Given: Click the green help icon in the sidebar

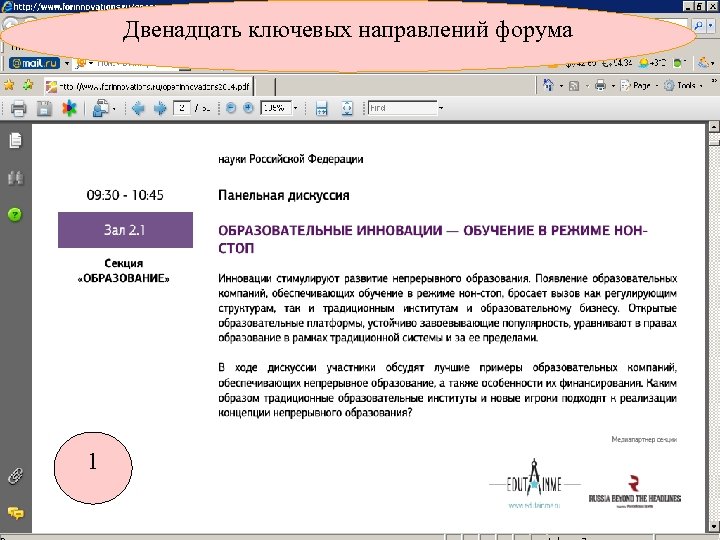Looking at the screenshot, I should 15,214.
